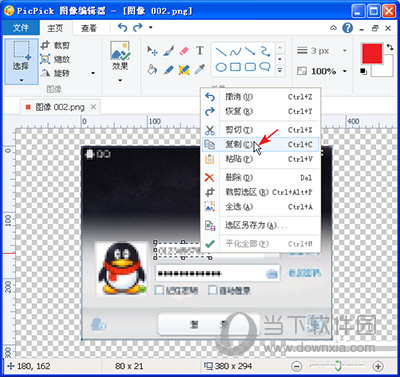The width and height of the screenshot is (400, 377).
Task: Choose 撤消 (Undo) in context menu
Action: (260, 97)
